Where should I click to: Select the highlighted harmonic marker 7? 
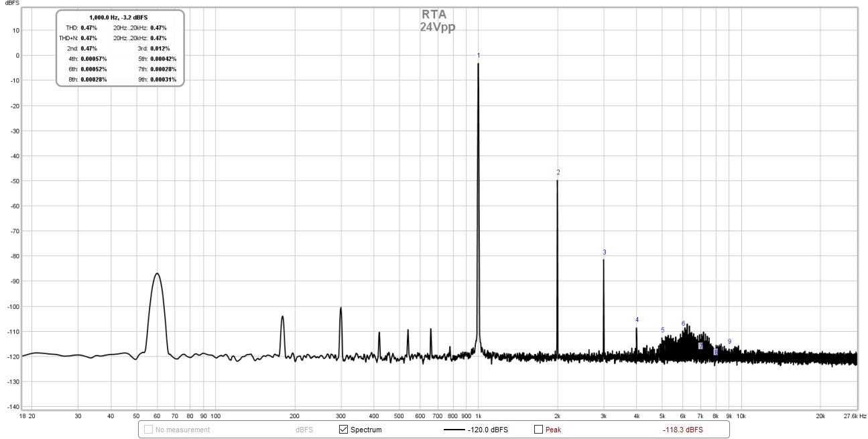700,347
